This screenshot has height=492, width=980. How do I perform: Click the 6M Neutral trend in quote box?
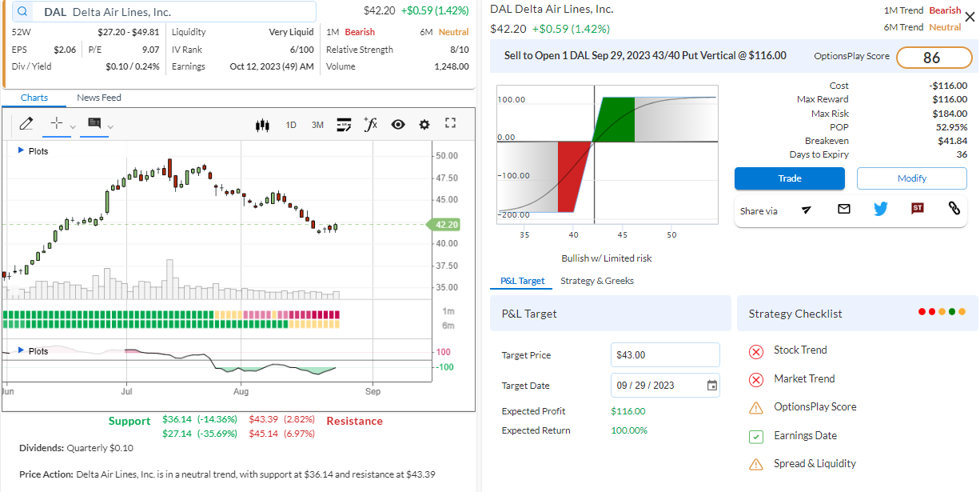pos(453,32)
